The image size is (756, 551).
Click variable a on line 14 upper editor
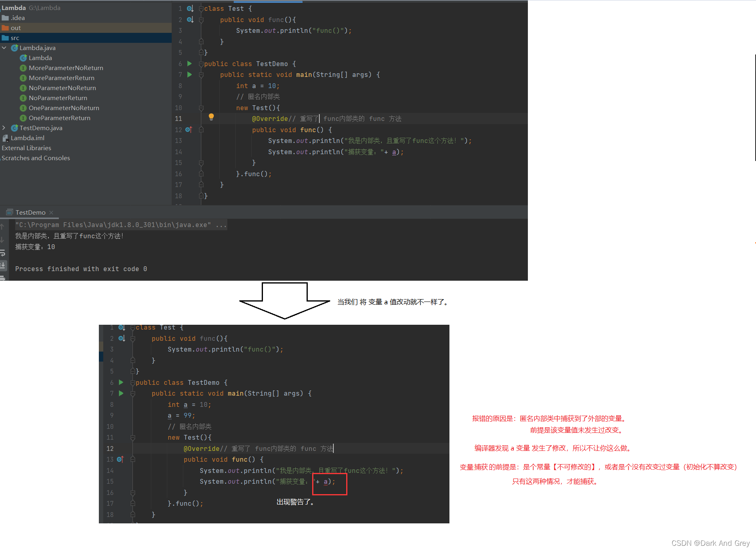coord(394,152)
